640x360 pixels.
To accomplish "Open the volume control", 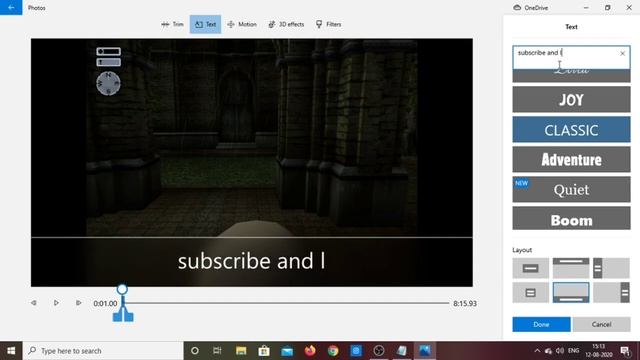I will [x=560, y=351].
